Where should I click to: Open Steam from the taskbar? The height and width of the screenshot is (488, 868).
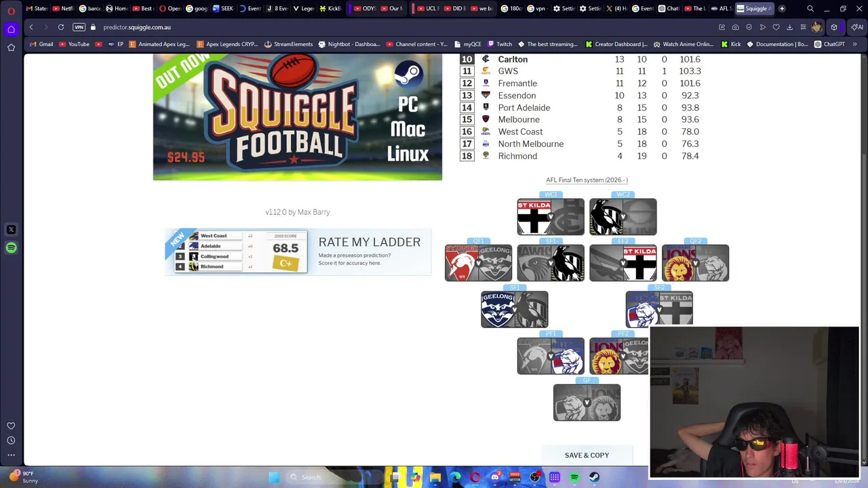[595, 477]
